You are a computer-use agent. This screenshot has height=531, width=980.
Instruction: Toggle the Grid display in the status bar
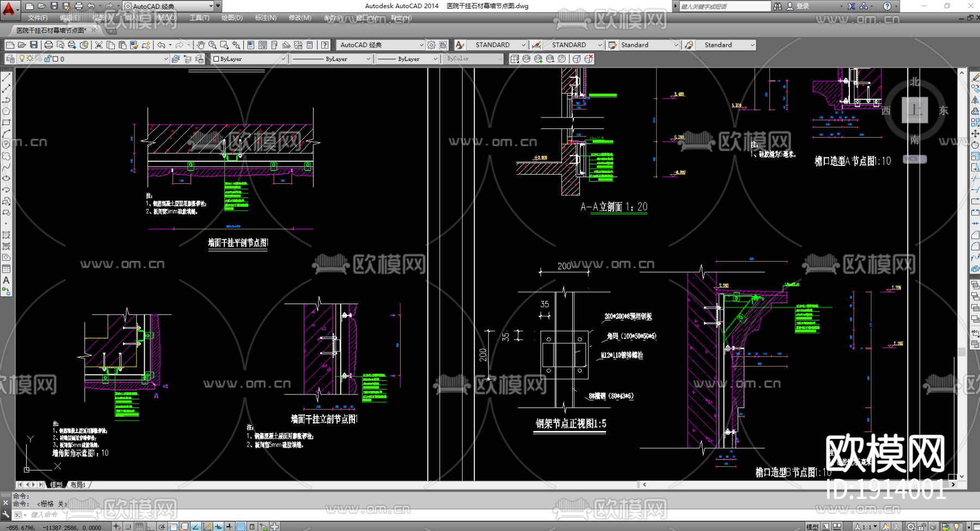click(139, 526)
